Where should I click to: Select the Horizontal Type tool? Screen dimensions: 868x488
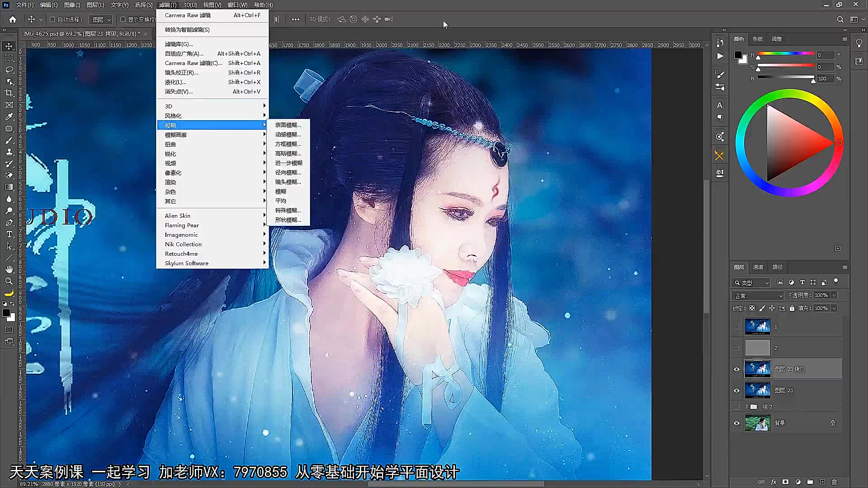9,234
